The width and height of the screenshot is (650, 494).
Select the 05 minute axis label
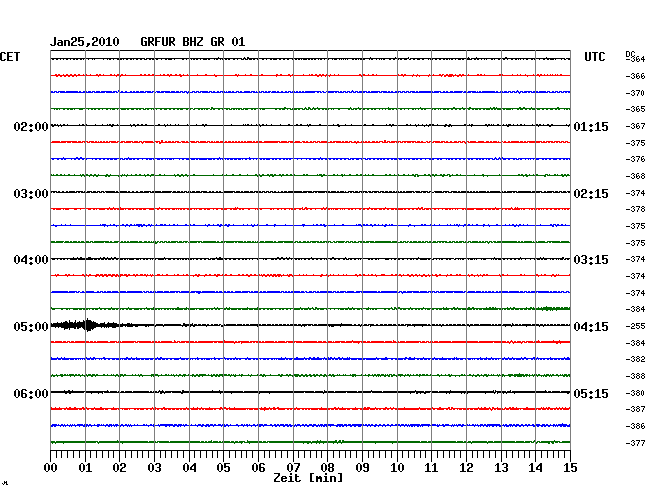pos(223,467)
